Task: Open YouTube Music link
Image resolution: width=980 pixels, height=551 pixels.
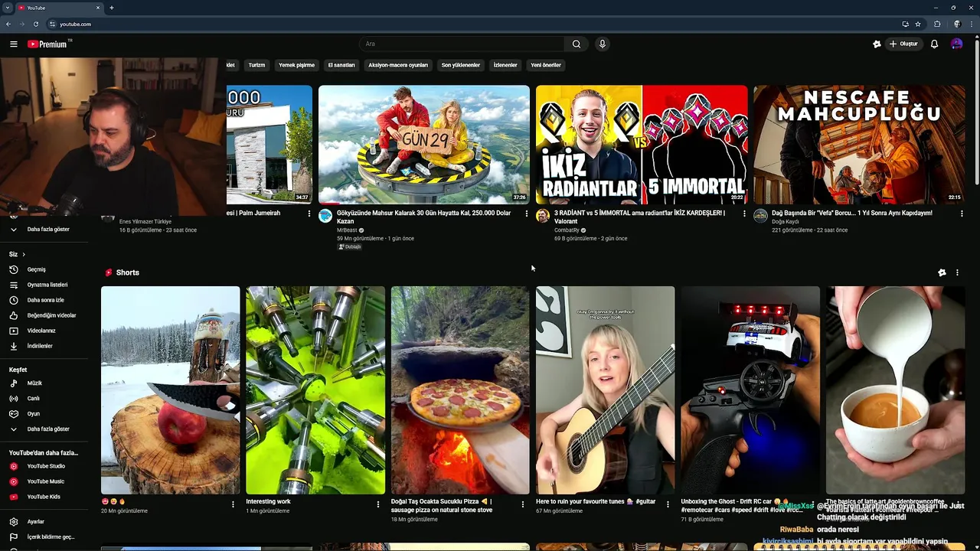Action: [x=44, y=481]
